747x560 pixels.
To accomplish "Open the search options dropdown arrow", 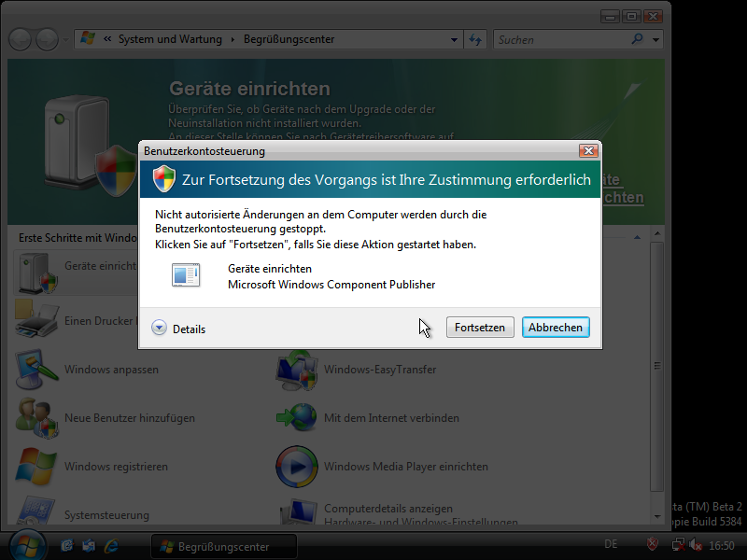I will pyautogui.click(x=656, y=40).
